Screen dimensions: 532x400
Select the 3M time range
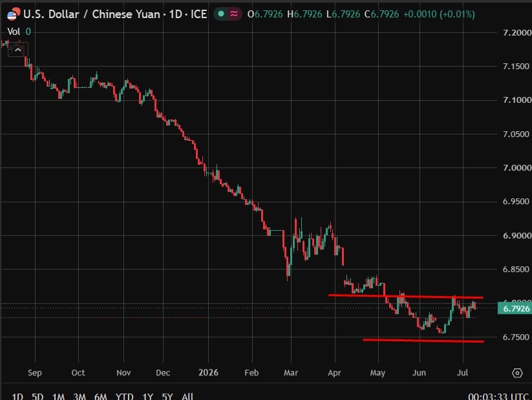(80, 396)
